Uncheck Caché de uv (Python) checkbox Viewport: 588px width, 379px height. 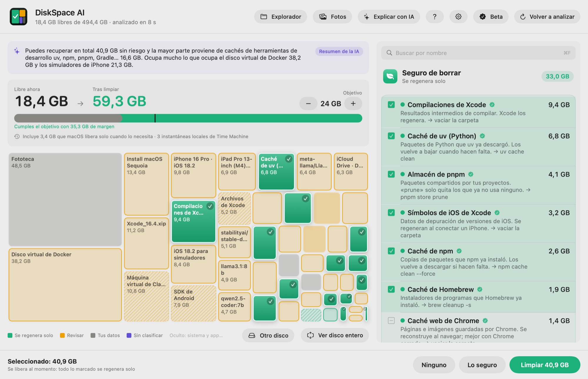[391, 136]
